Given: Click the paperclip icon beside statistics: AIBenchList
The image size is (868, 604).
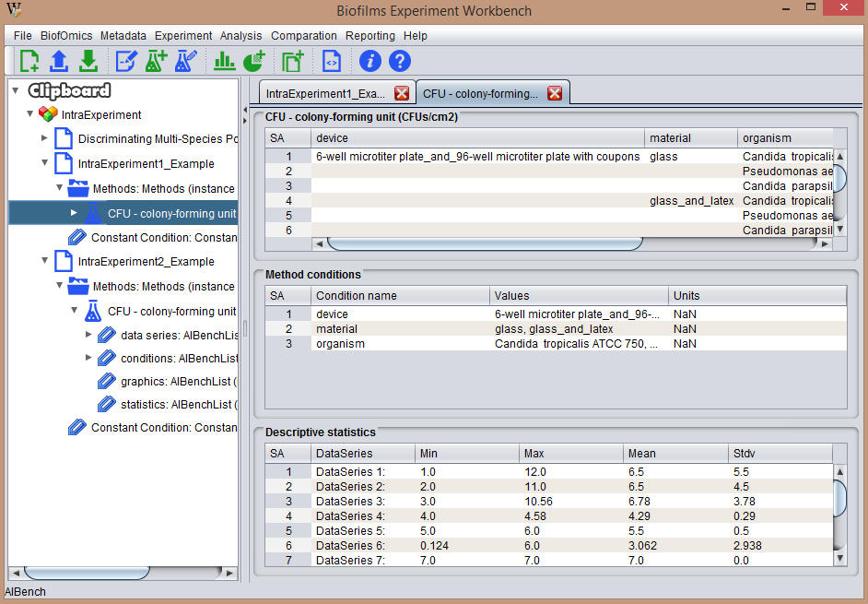Looking at the screenshot, I should pos(106,405).
